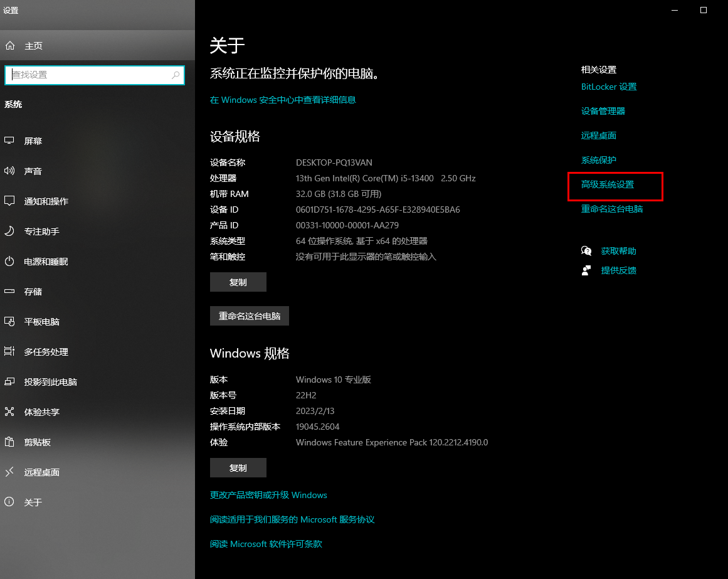Click the 关于 info circle icon
Image resolution: width=728 pixels, height=579 pixels.
point(9,501)
